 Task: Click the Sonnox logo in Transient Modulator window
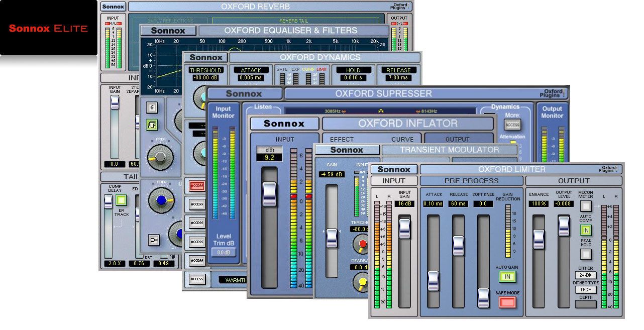click(347, 150)
